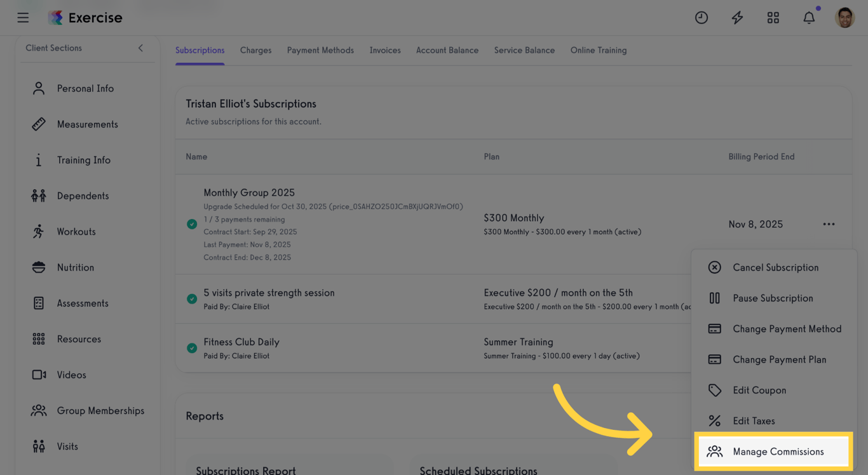This screenshot has width=868, height=475.
Task: Select Cancel Subscription from the menu
Action: coord(775,267)
